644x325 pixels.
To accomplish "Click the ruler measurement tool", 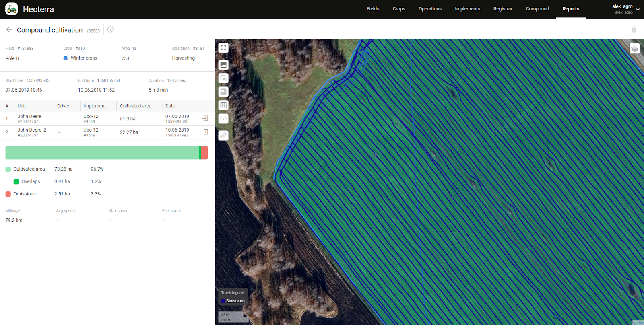I will coord(223,136).
